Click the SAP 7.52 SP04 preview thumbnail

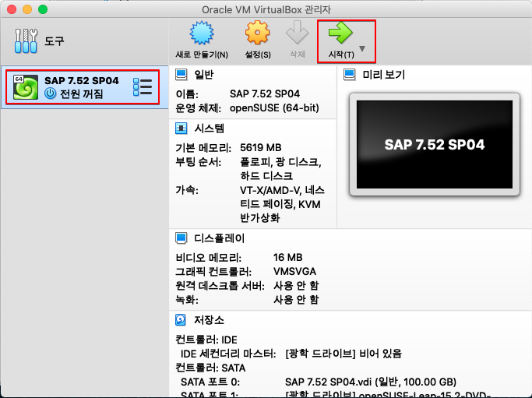click(x=435, y=145)
